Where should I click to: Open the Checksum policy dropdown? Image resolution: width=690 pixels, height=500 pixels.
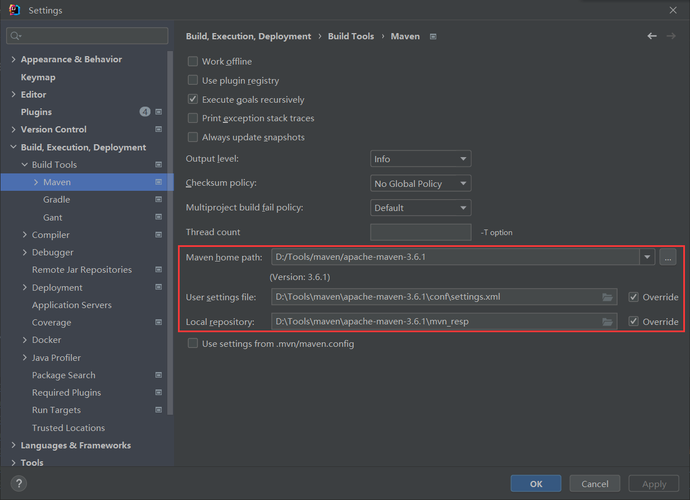(420, 184)
